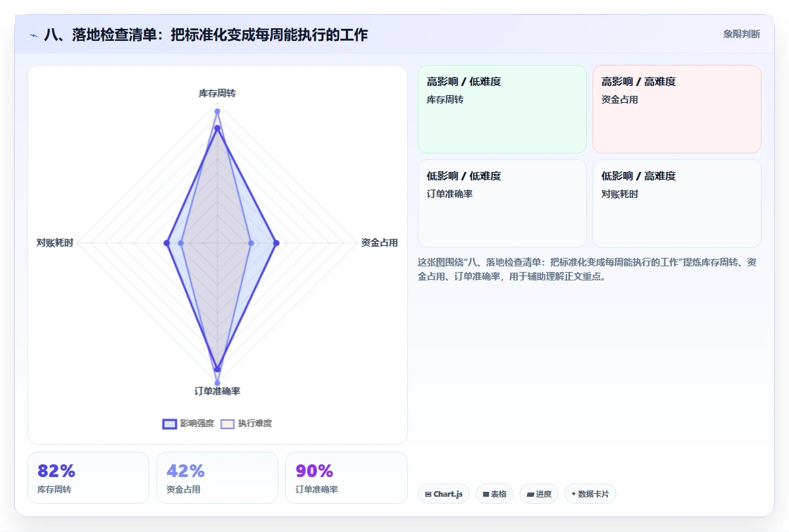Click the chart description paragraph
This screenshot has height=532, width=789.
pos(587,269)
